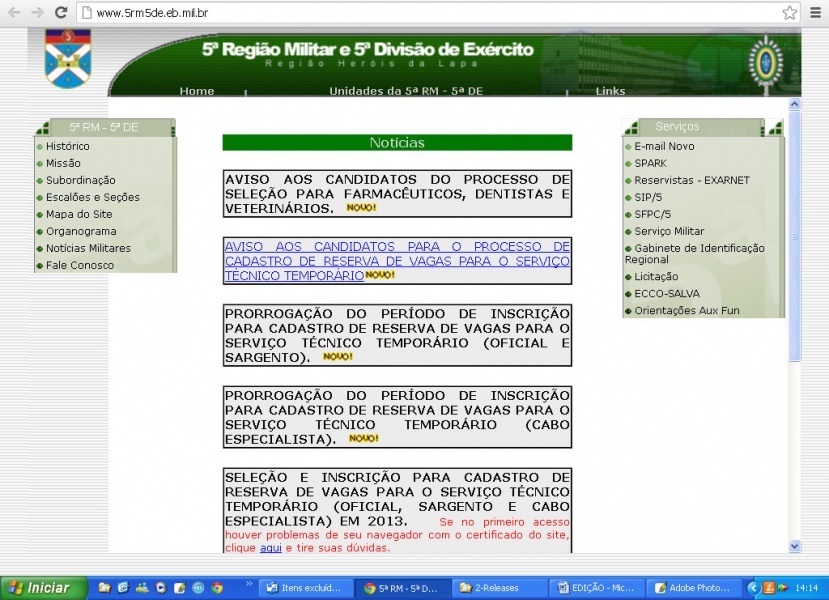Open the Chrome menu icon
Viewport: 829px width, 600px height.
click(x=815, y=13)
